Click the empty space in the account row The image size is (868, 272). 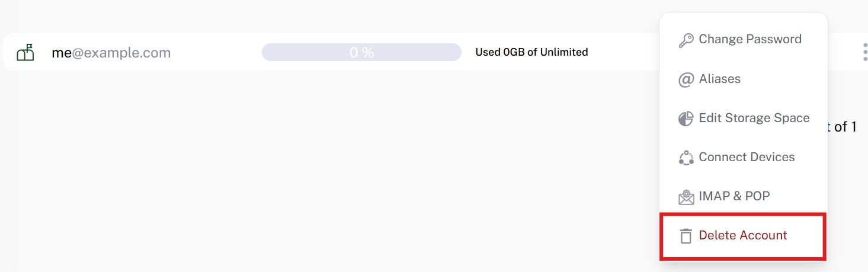pos(622,52)
